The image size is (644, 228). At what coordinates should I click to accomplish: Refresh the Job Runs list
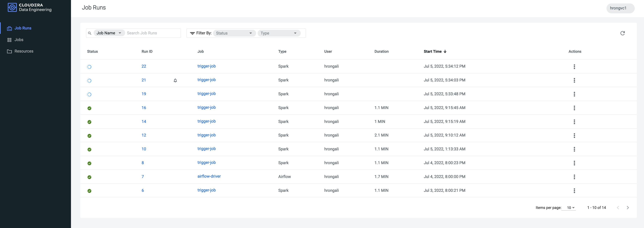pyautogui.click(x=623, y=33)
